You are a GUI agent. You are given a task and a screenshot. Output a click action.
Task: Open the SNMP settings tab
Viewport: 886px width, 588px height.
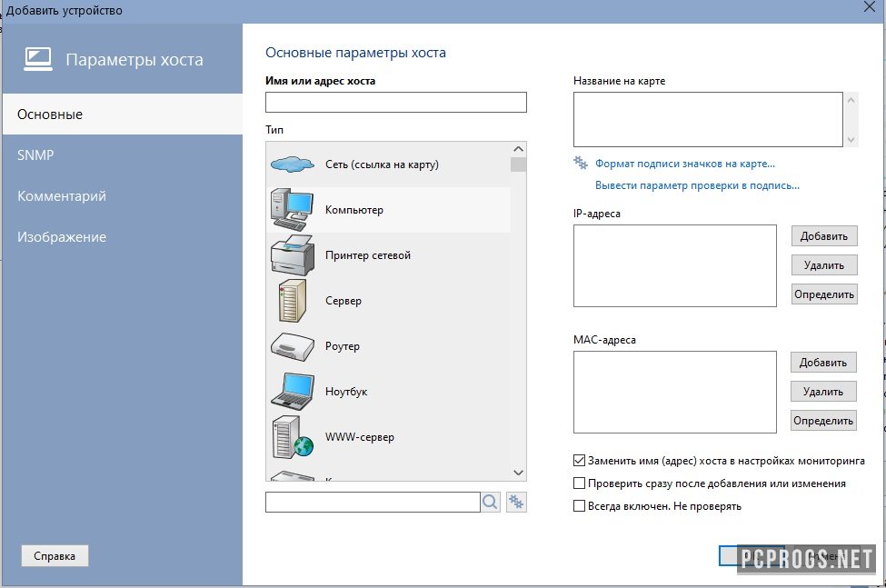(x=36, y=155)
